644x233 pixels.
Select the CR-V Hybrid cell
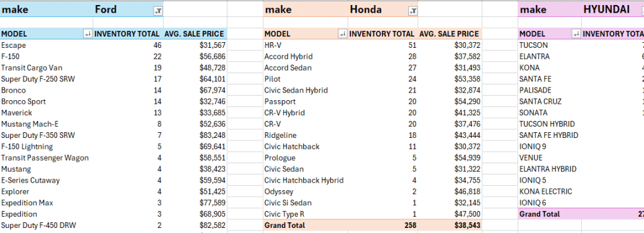(x=306, y=113)
